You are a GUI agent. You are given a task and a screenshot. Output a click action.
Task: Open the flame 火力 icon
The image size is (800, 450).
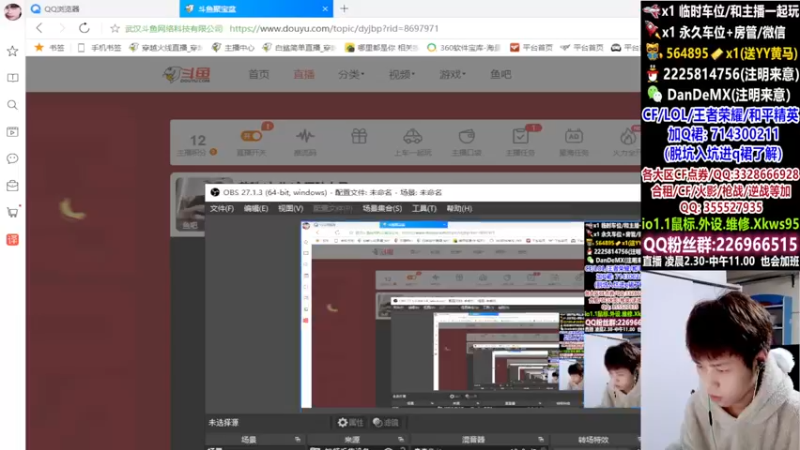tap(628, 136)
